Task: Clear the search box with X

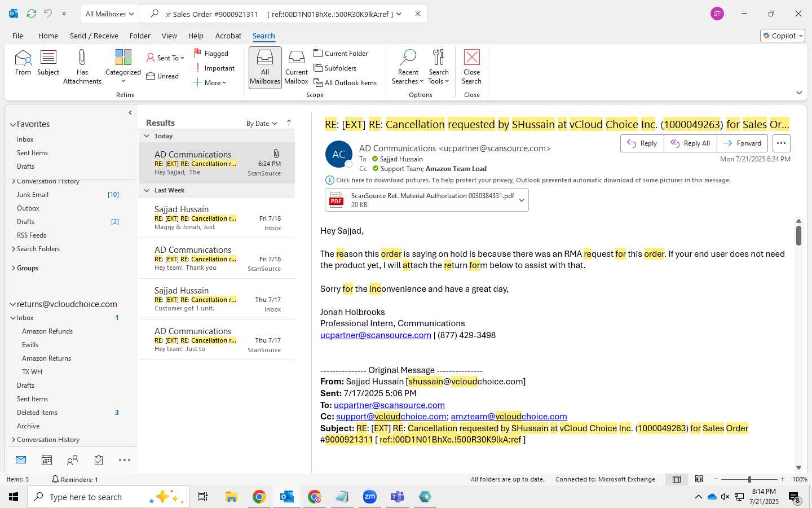Action: (x=418, y=14)
